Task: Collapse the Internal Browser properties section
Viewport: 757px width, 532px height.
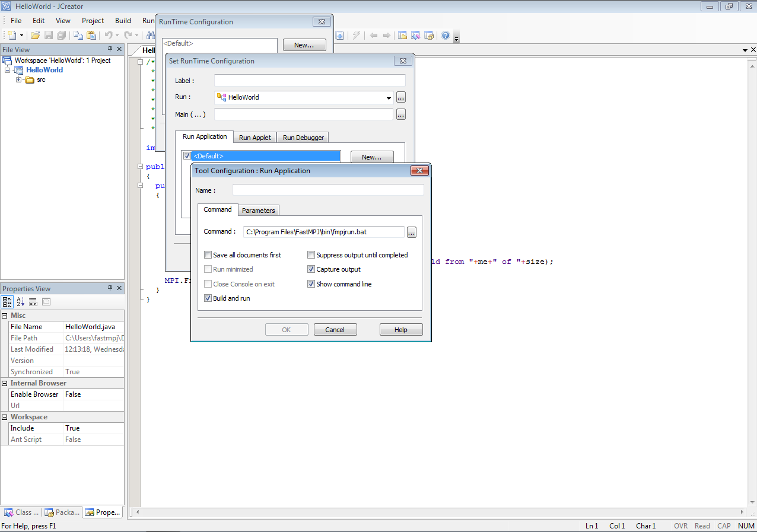Action: tap(5, 383)
